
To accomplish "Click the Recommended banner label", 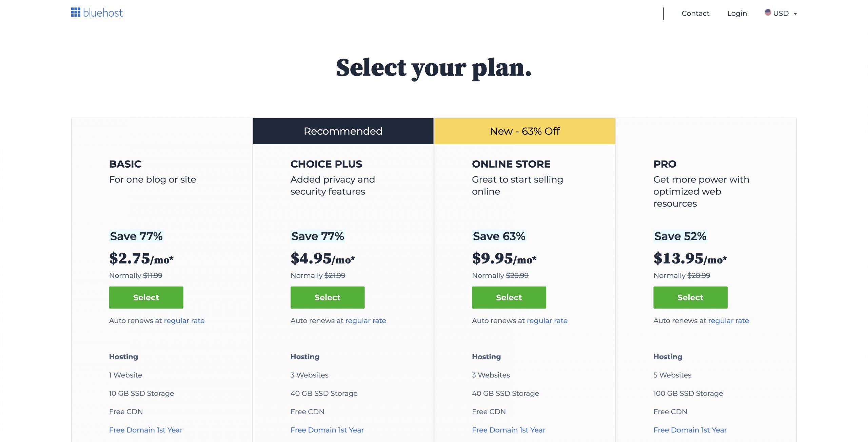I will click(343, 131).
